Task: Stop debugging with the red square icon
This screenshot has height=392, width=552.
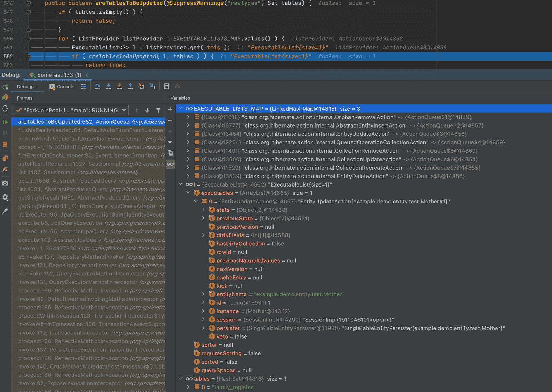Action: point(5,144)
